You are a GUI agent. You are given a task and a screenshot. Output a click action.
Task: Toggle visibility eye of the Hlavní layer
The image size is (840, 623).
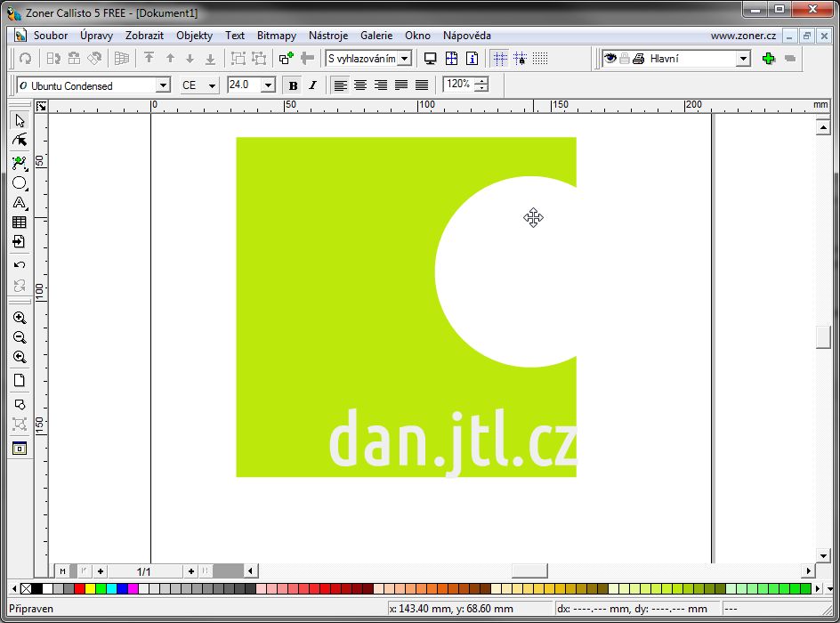pos(610,58)
